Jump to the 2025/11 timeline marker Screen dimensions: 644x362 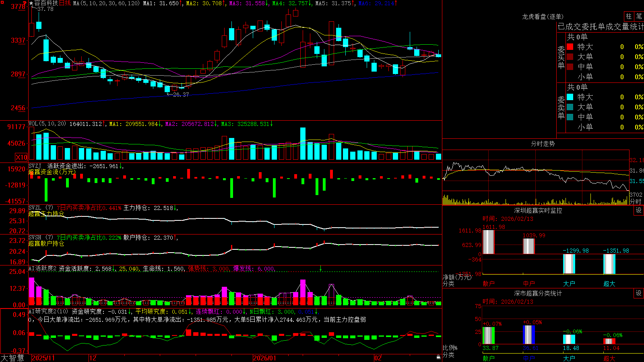pyautogui.click(x=43, y=358)
